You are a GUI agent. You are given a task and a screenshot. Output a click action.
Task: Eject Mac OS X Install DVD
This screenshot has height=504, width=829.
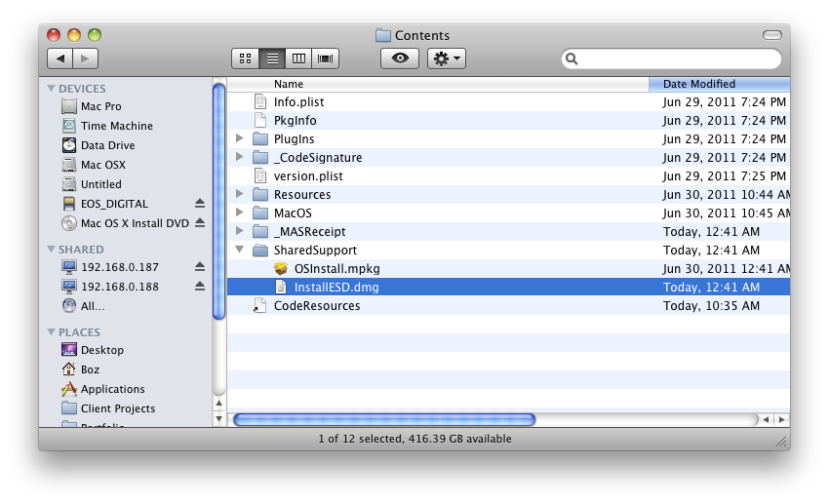[x=200, y=223]
